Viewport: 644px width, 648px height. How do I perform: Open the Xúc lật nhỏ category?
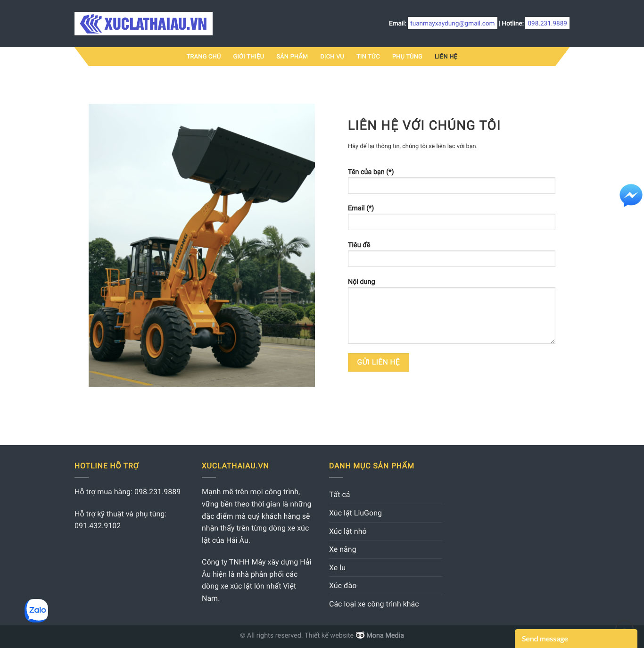(x=348, y=532)
